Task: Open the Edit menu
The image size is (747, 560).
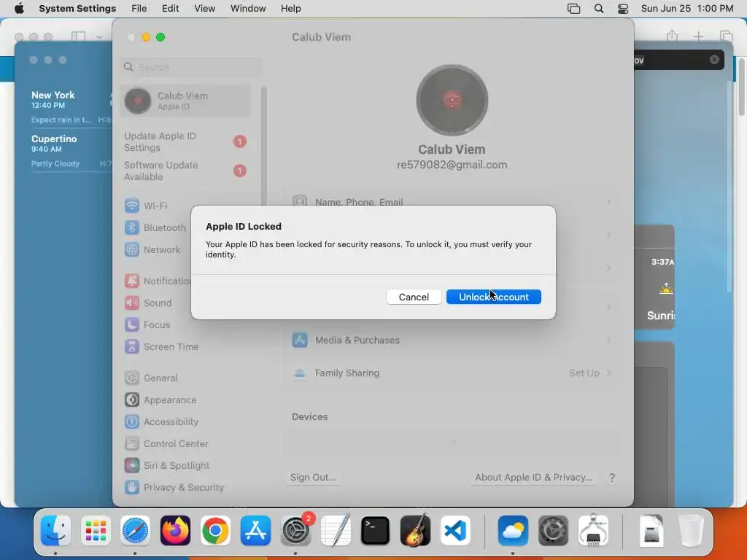Action: (x=170, y=9)
